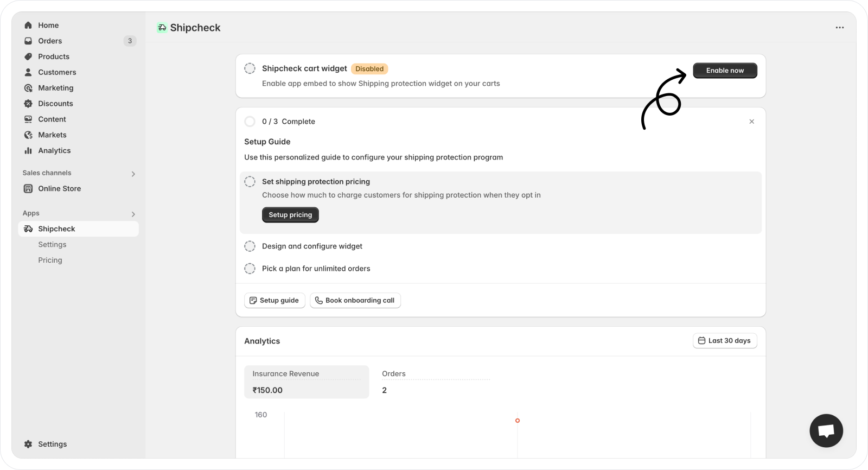This screenshot has height=470, width=868.
Task: Toggle the Shipcheck cart widget status circle
Action: pyautogui.click(x=250, y=68)
